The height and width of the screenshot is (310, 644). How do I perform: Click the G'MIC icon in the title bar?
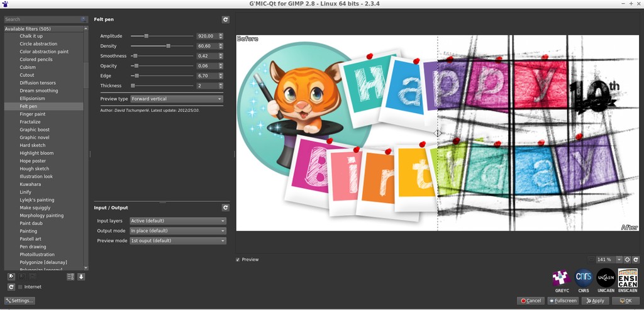pos(5,4)
